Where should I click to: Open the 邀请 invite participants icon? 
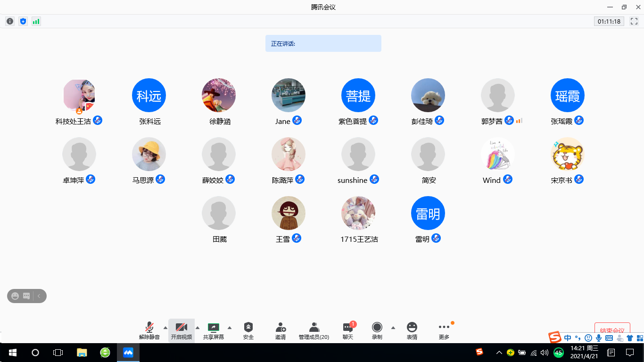click(x=281, y=330)
